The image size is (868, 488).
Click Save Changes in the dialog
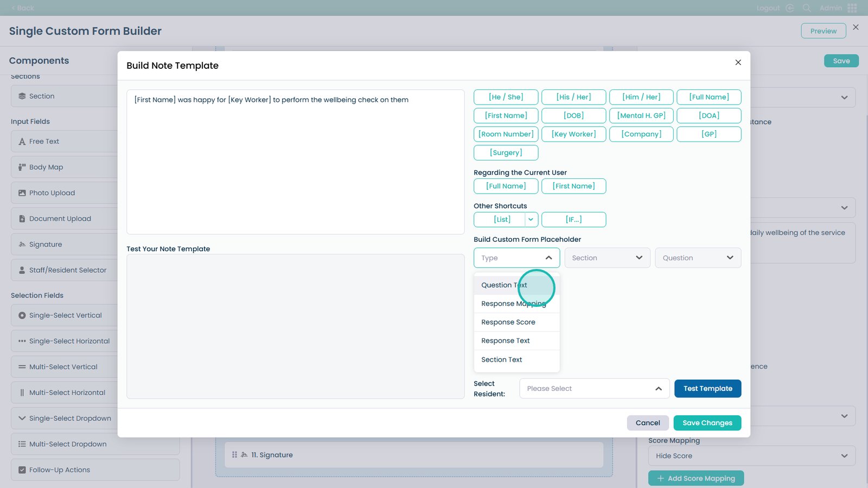[707, 423]
